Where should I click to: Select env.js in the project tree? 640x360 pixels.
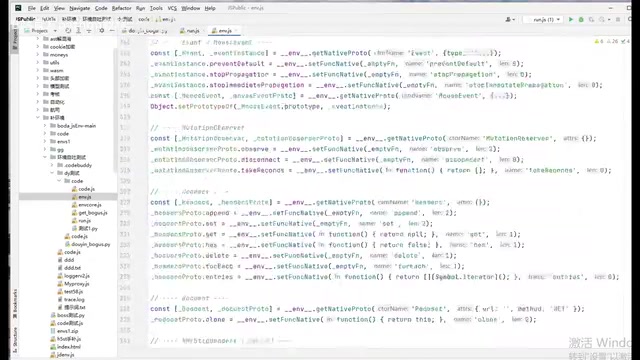click(x=81, y=197)
